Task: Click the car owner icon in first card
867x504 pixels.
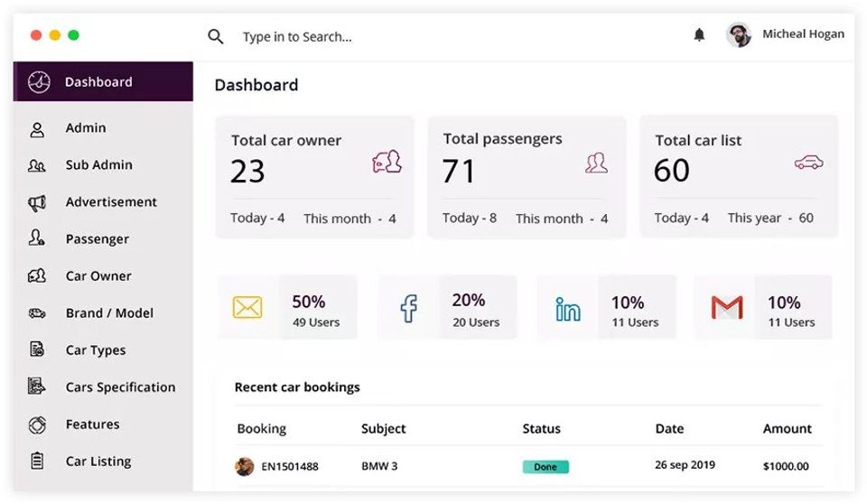Action: coord(387,163)
